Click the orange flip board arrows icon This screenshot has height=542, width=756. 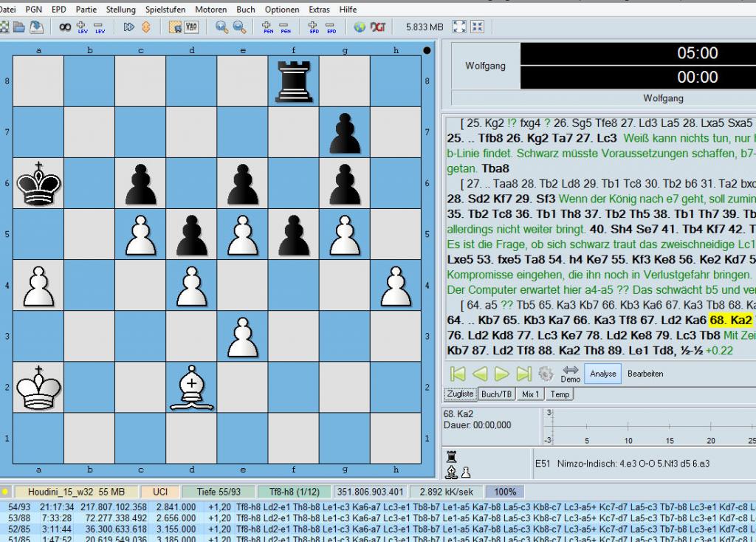(146, 27)
